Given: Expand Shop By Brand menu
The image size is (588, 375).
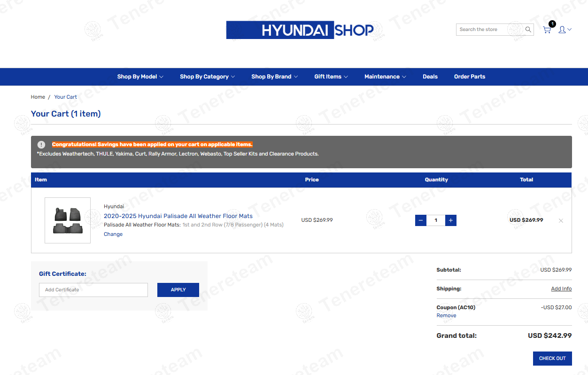Looking at the screenshot, I should coord(275,77).
